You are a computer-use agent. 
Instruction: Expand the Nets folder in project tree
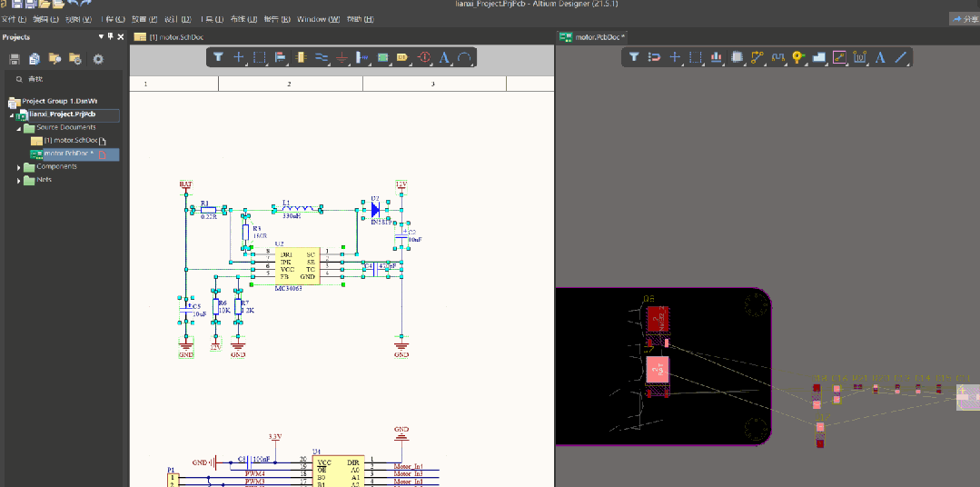click(x=19, y=180)
